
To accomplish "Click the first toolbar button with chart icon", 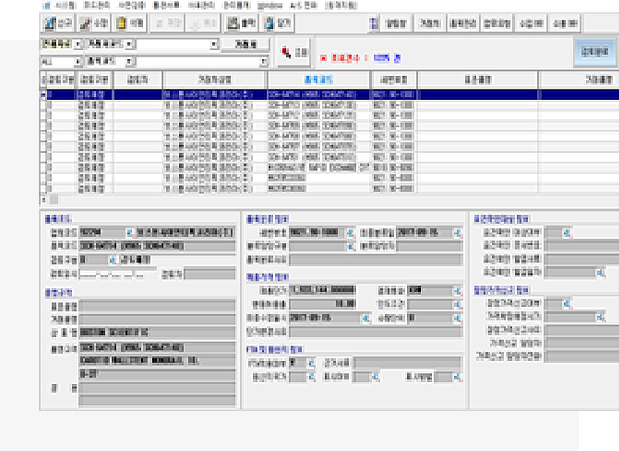I will [58, 23].
